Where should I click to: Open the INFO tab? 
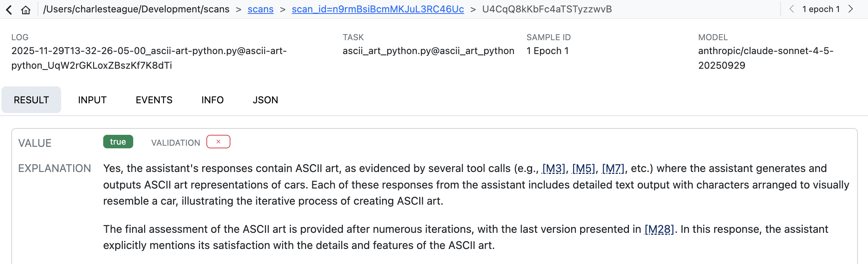[212, 100]
